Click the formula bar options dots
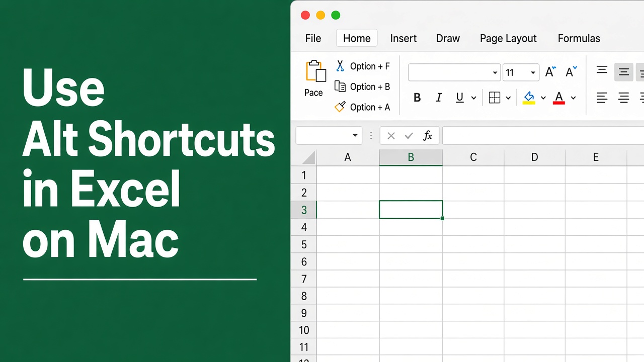Viewport: 644px width, 362px height. (x=371, y=135)
